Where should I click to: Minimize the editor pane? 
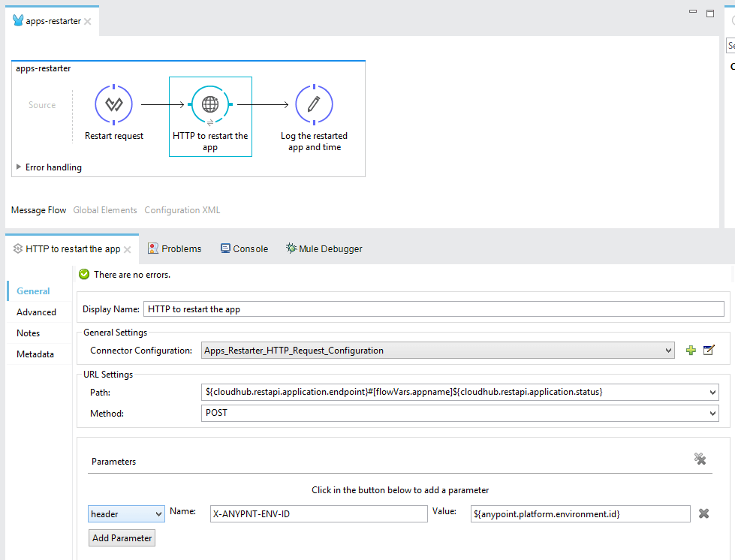point(693,11)
